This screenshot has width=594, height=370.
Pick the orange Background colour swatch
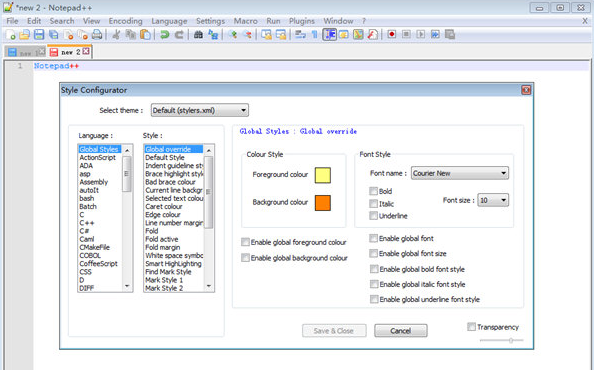(x=323, y=203)
